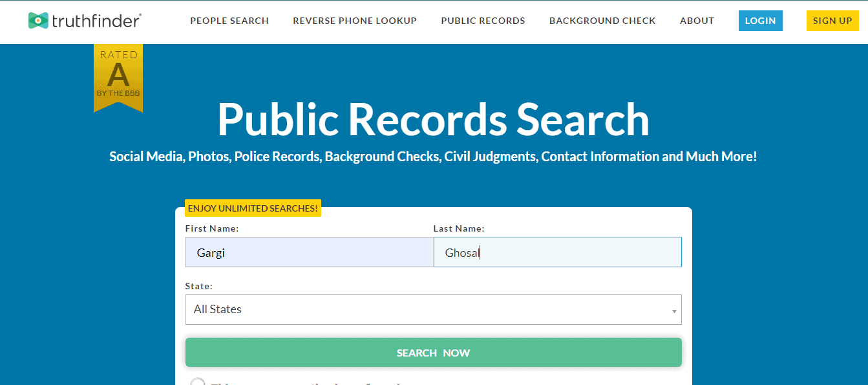Click the First Name field containing Gargi
Image resolution: width=868 pixels, height=385 pixels.
coord(310,252)
